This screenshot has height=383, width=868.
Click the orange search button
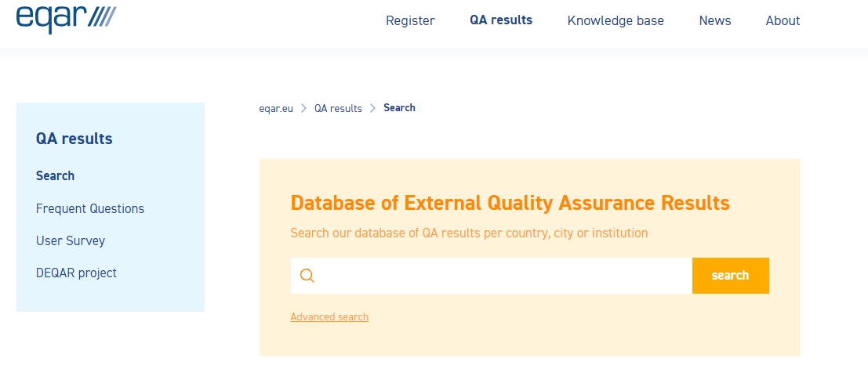tap(730, 275)
